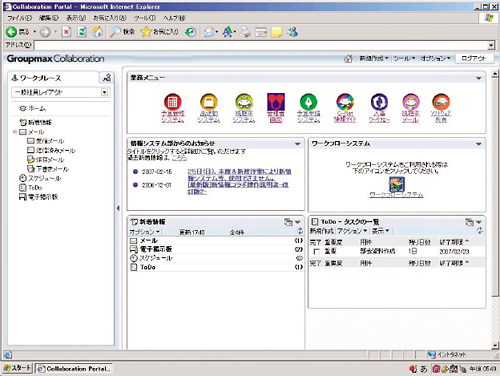Screen dimensions: 500x376
Task: Refresh the ToDo panel using its refresh icon
Action: click(480, 230)
